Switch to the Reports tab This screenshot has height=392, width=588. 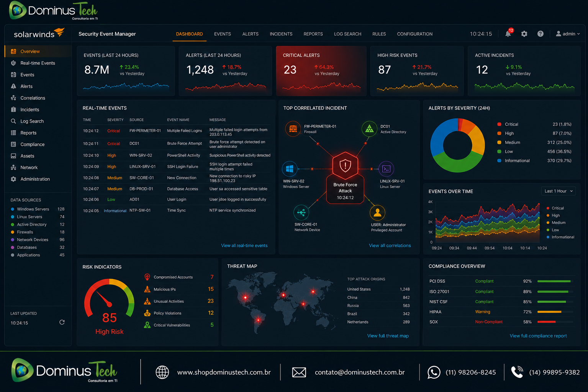313,34
